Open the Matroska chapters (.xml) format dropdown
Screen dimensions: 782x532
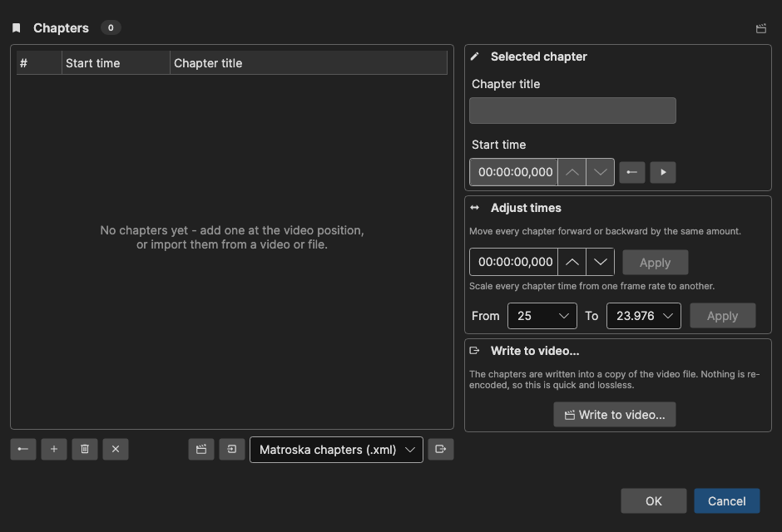coord(336,450)
